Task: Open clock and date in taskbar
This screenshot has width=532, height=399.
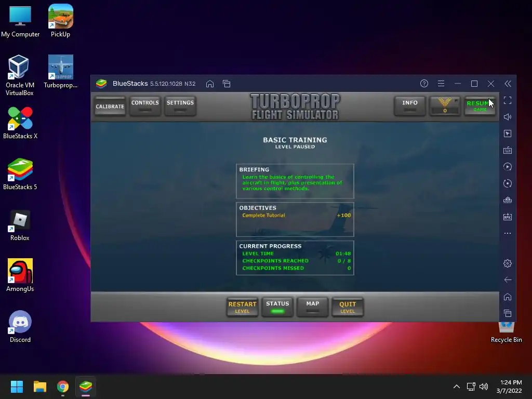Action: click(509, 387)
